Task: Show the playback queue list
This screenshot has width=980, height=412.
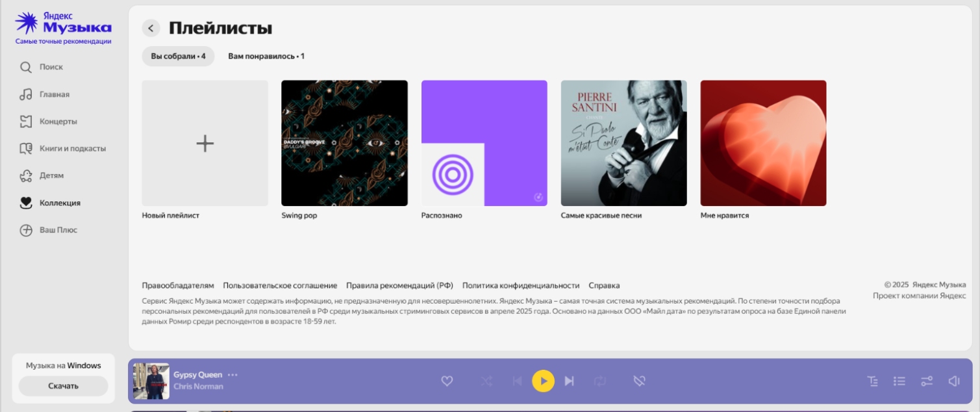Action: 899,381
